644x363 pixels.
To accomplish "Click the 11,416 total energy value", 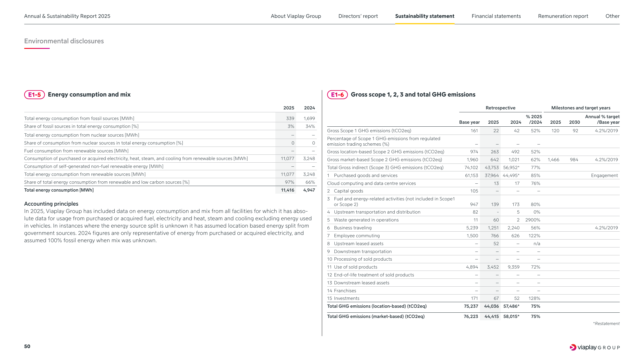I will click(x=287, y=190).
